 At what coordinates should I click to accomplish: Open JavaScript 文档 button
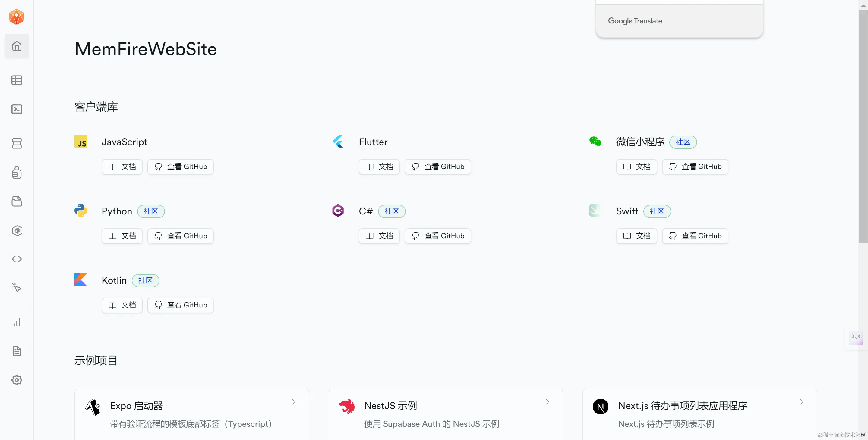(122, 167)
